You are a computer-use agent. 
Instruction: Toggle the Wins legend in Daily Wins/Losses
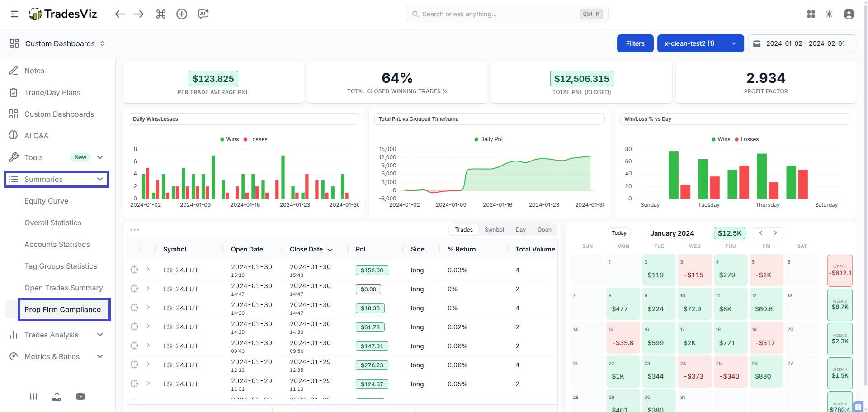pos(230,139)
